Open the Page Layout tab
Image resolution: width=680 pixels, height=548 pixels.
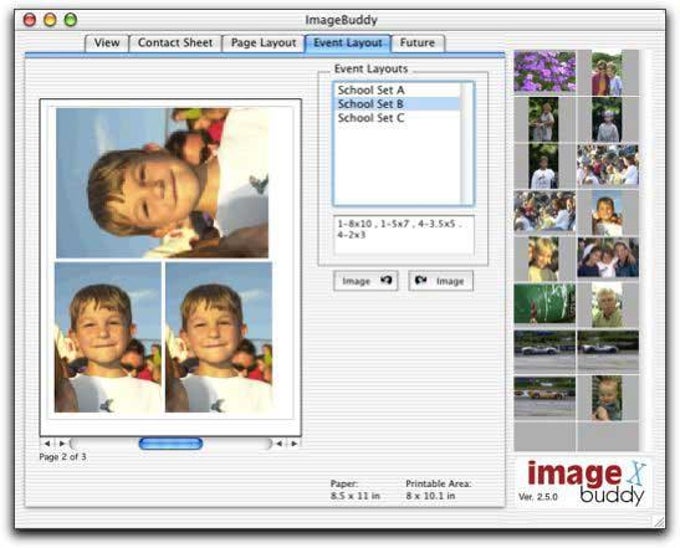tap(263, 43)
